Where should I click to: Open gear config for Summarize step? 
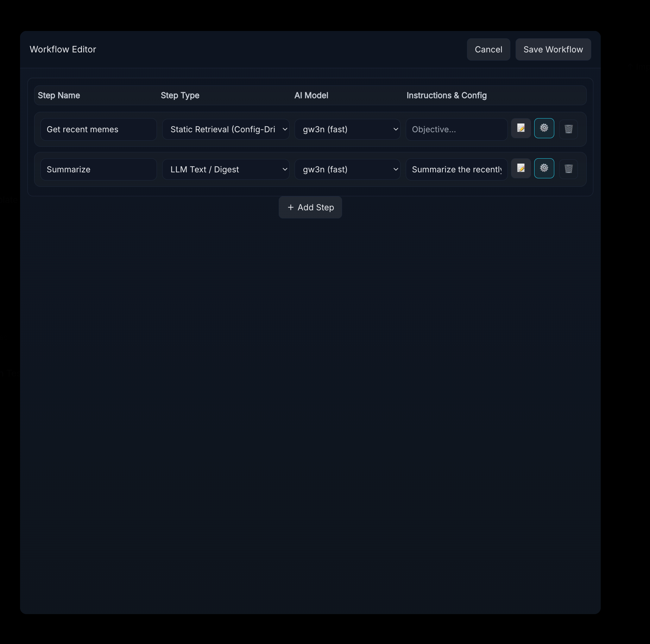tap(544, 168)
